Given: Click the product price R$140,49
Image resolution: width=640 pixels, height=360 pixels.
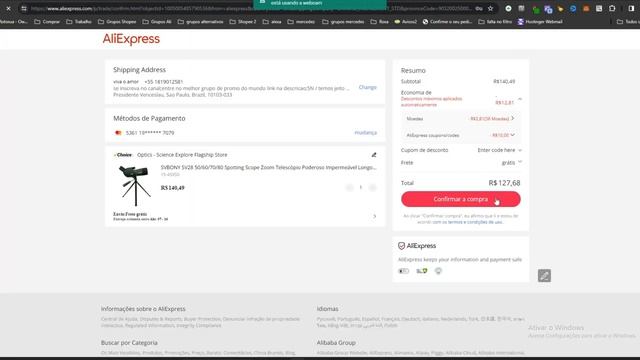Looking at the screenshot, I should point(173,188).
